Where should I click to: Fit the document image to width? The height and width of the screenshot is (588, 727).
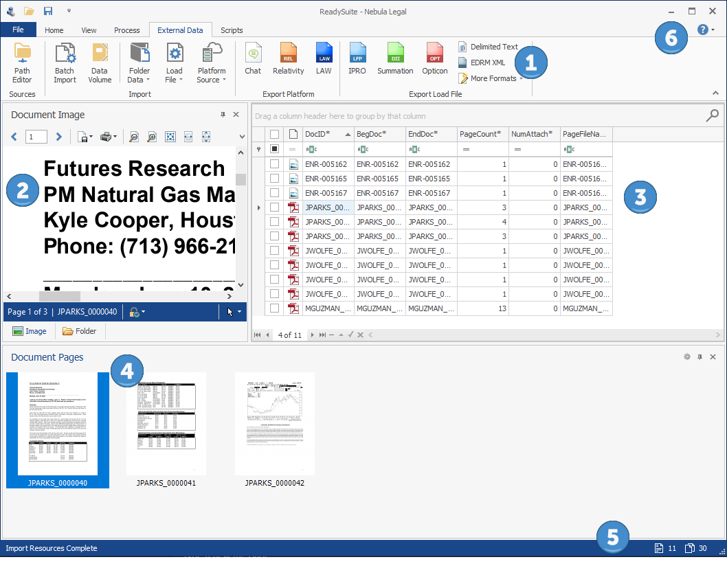[188, 137]
